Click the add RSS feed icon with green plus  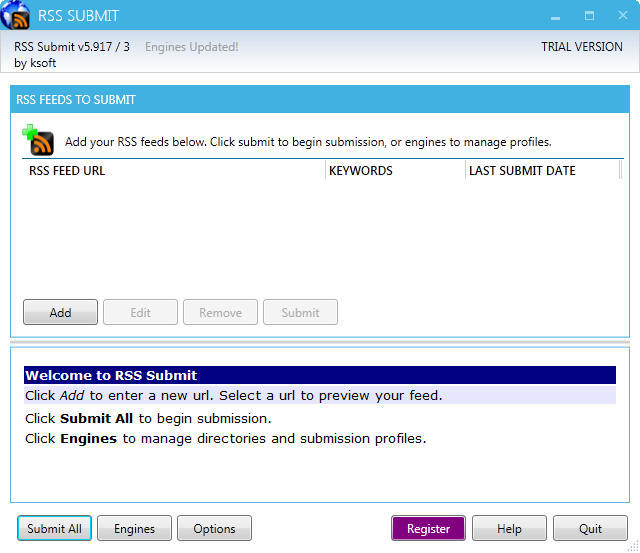pos(38,140)
